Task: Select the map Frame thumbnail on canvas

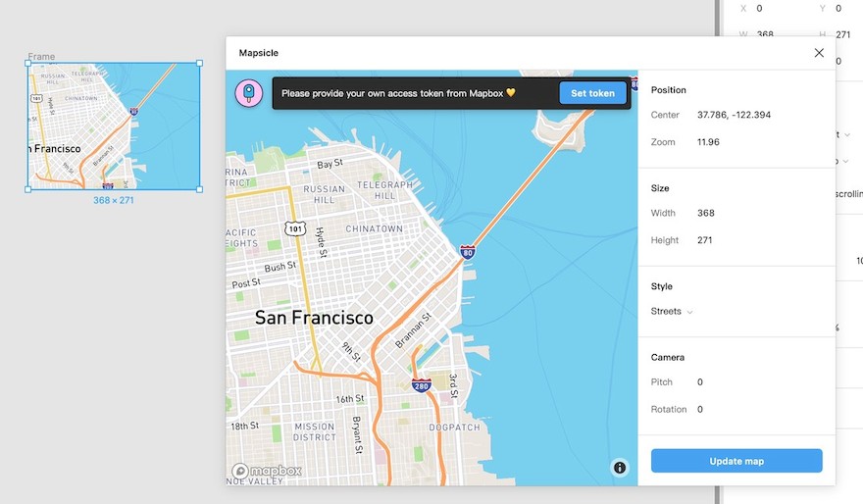Action: coord(114,126)
